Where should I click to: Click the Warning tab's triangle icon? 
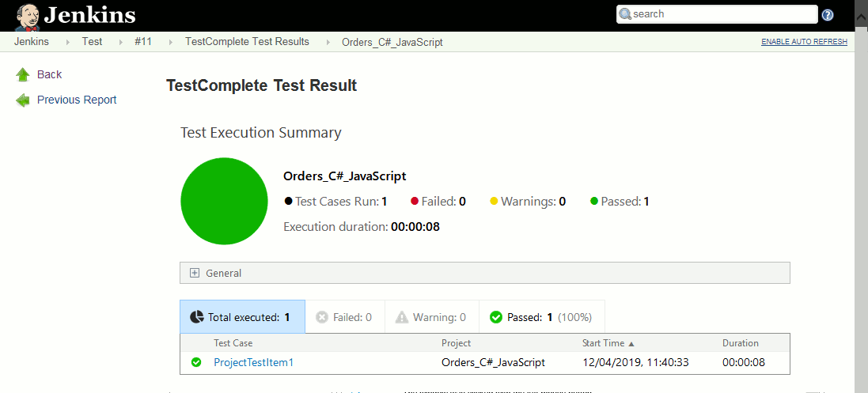pyautogui.click(x=402, y=317)
